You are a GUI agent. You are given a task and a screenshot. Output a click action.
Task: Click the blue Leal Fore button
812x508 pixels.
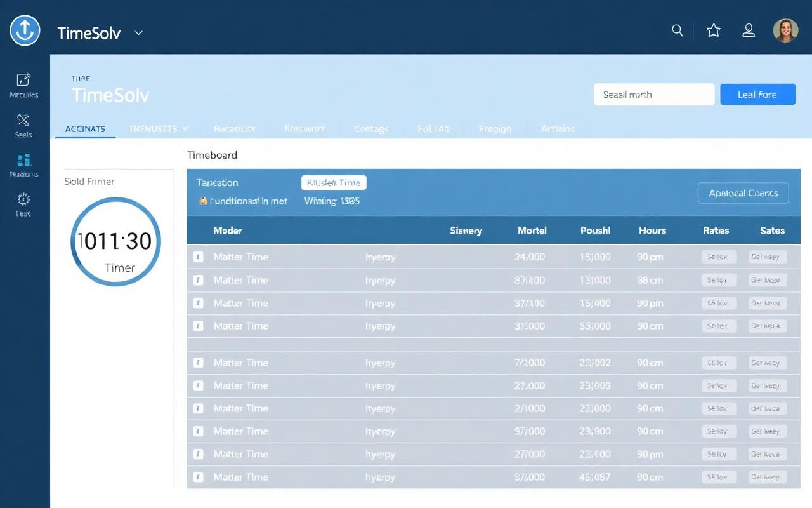pyautogui.click(x=757, y=95)
